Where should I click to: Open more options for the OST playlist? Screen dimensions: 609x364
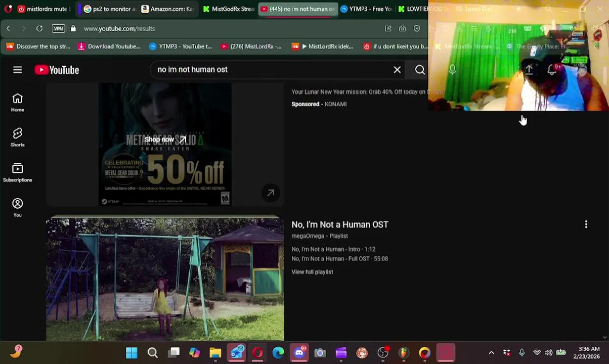(x=586, y=224)
